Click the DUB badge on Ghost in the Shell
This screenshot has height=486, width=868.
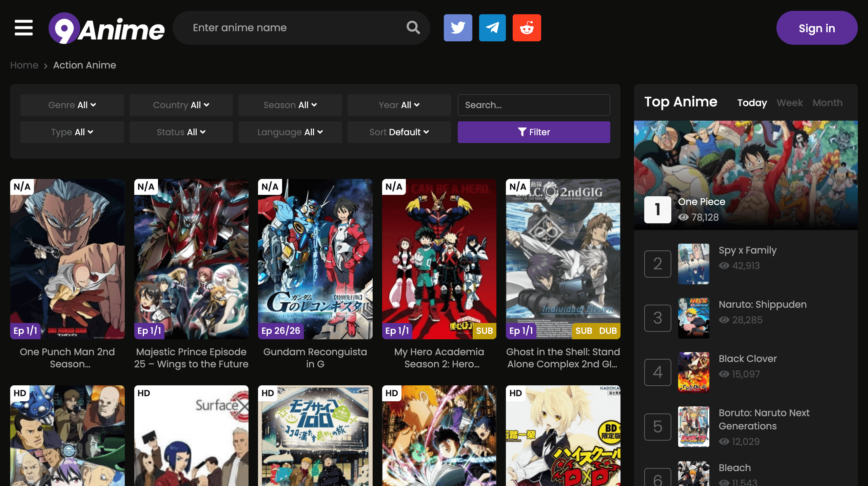[x=608, y=331]
